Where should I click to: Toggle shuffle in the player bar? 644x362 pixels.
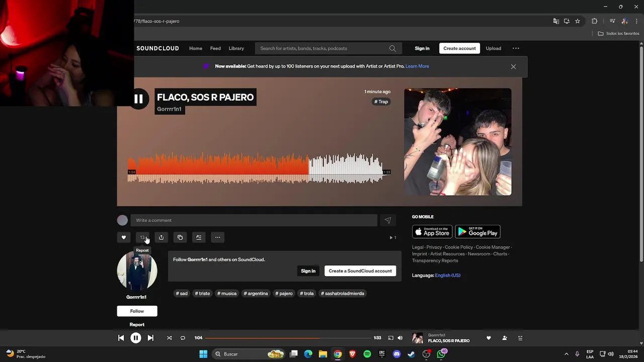point(170,338)
